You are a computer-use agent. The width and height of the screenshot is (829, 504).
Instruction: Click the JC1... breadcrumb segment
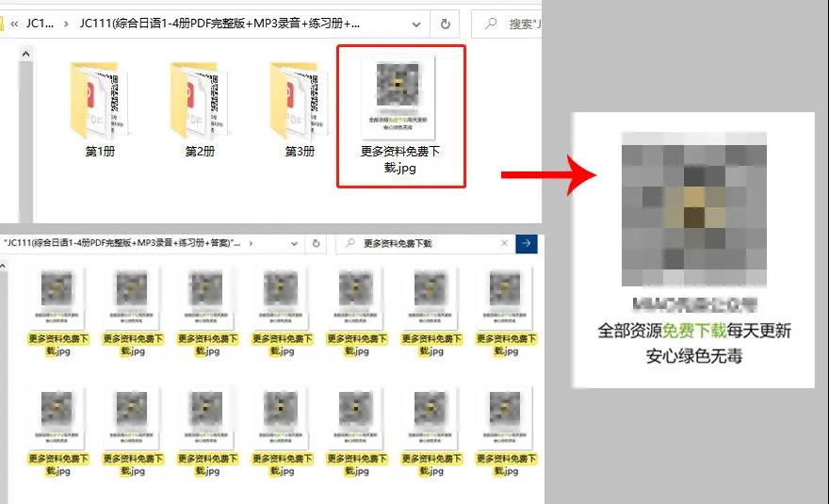40,24
